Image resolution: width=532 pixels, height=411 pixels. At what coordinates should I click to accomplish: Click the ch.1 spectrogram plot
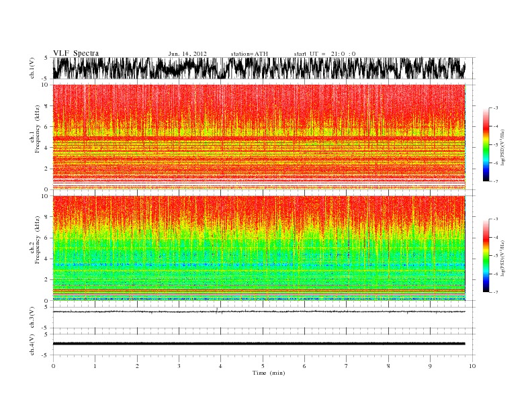[259, 136]
